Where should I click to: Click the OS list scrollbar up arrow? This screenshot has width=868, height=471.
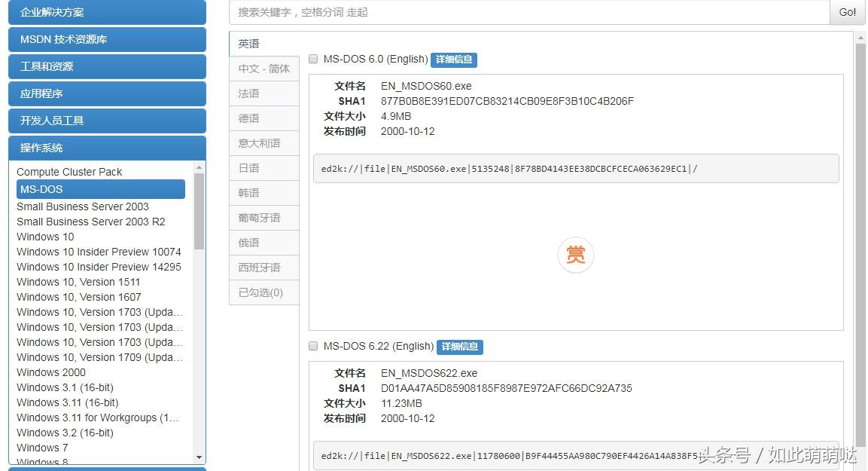[x=199, y=167]
